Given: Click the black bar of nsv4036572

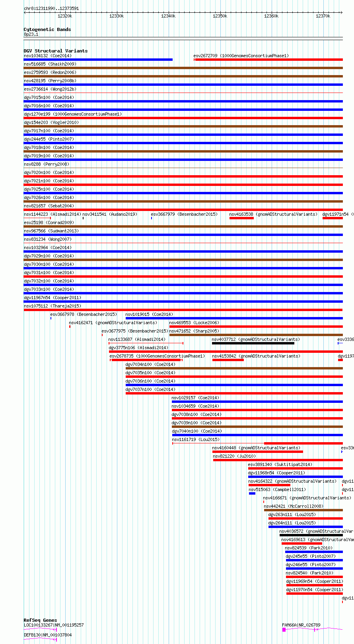Looking at the screenshot, I should click(311, 535).
